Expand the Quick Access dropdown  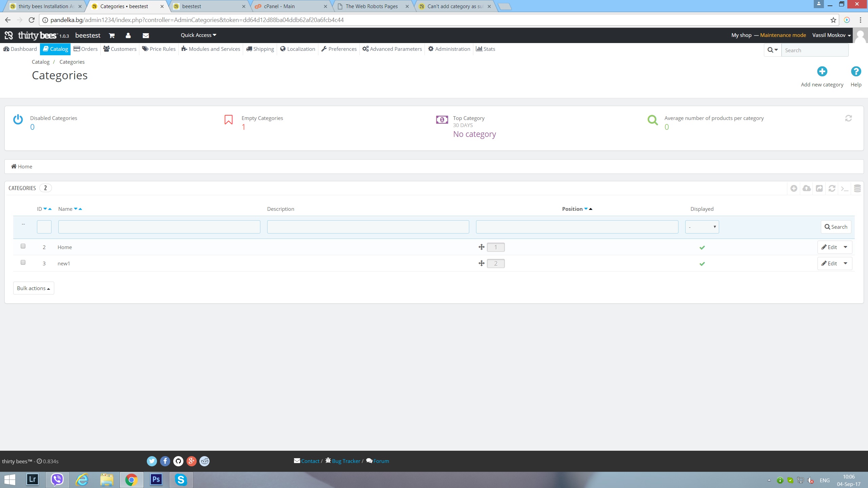pyautogui.click(x=198, y=35)
